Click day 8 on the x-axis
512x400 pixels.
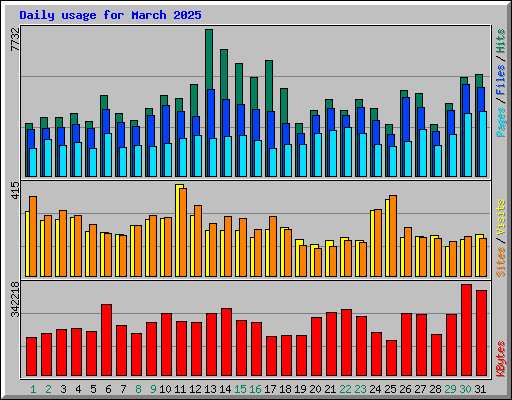138,389
